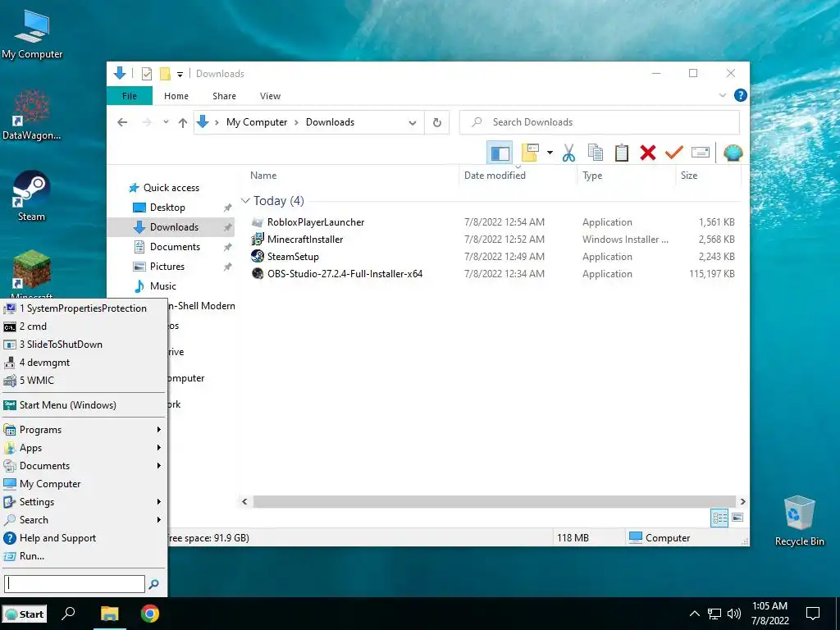Click the folder options toolbar icon
Viewport: 840px width, 630px height.
[530, 153]
